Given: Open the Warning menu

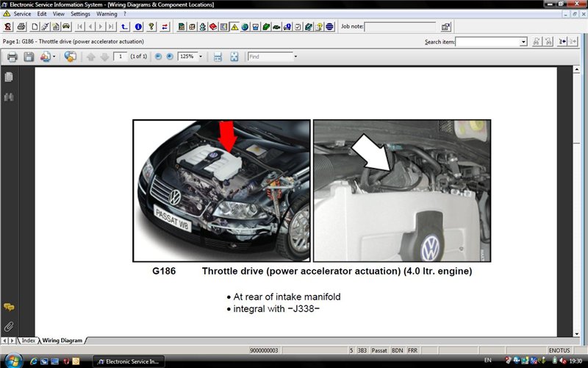Looking at the screenshot, I should (107, 14).
